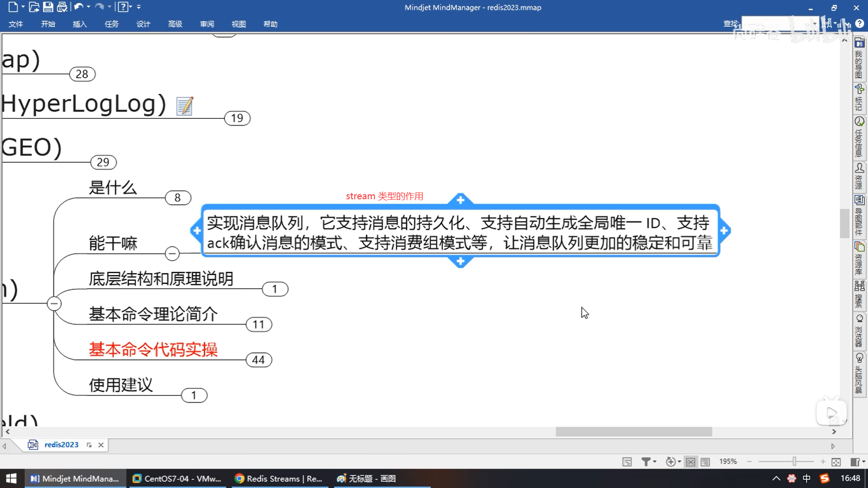Open the 插入 menu tab
This screenshot has width=868, height=488.
pyautogui.click(x=80, y=24)
